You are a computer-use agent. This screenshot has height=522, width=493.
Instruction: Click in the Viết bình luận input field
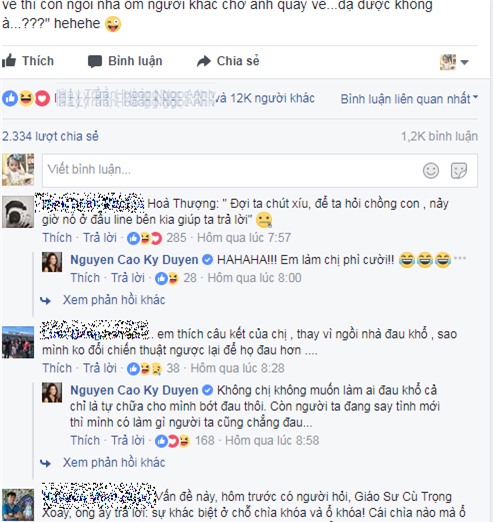(x=230, y=170)
